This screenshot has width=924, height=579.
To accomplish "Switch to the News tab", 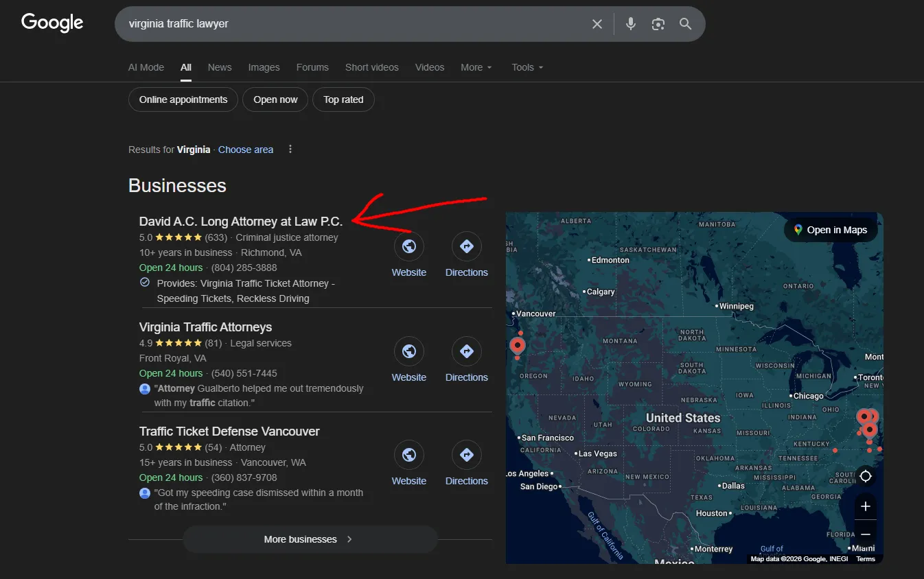I will (220, 67).
